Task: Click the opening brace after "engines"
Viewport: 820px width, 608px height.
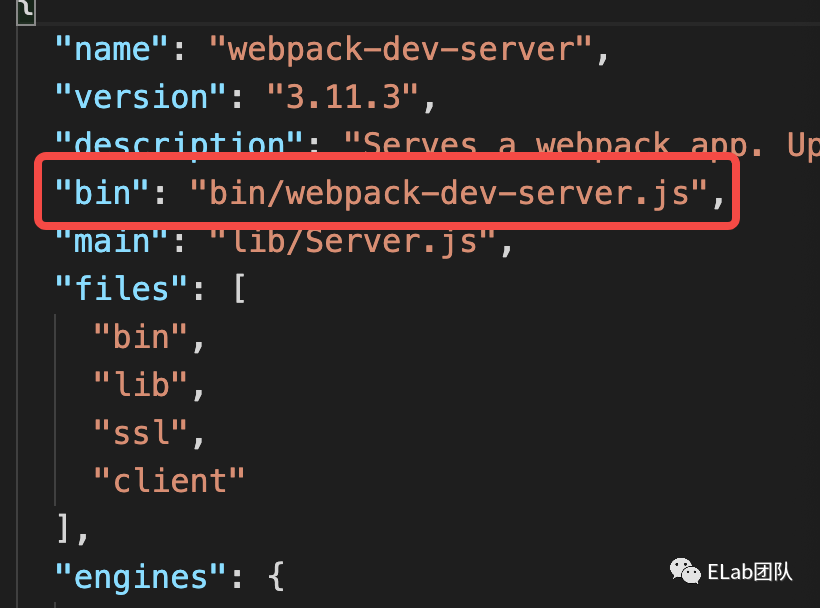Action: pos(276,577)
